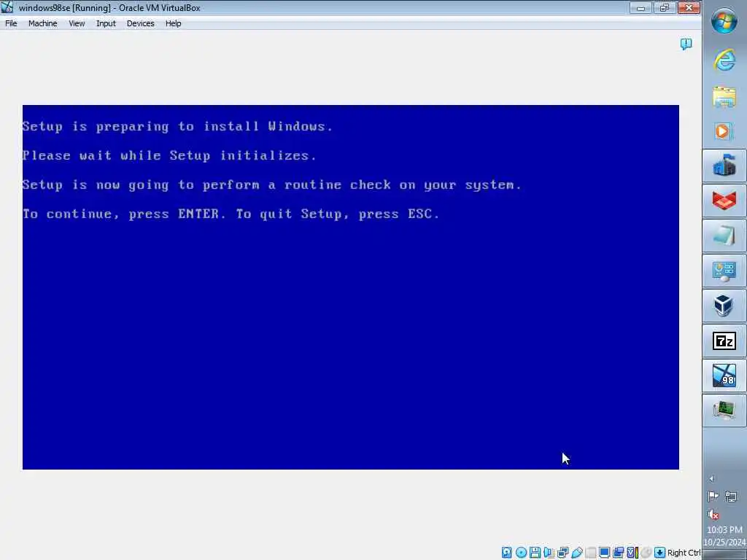Open the Windows Start orb
Image resolution: width=747 pixels, height=560 pixels.
point(724,20)
